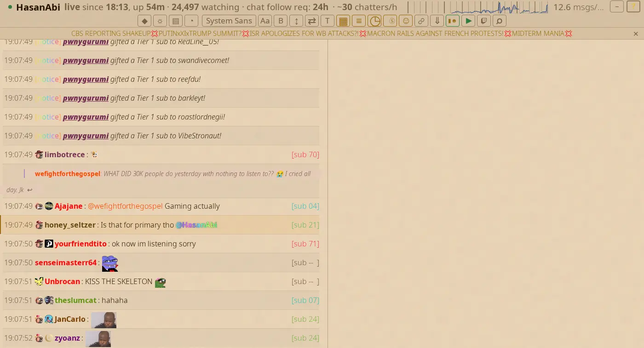Toggle the three-line separator button
This screenshot has width=644, height=348.
pyautogui.click(x=359, y=21)
